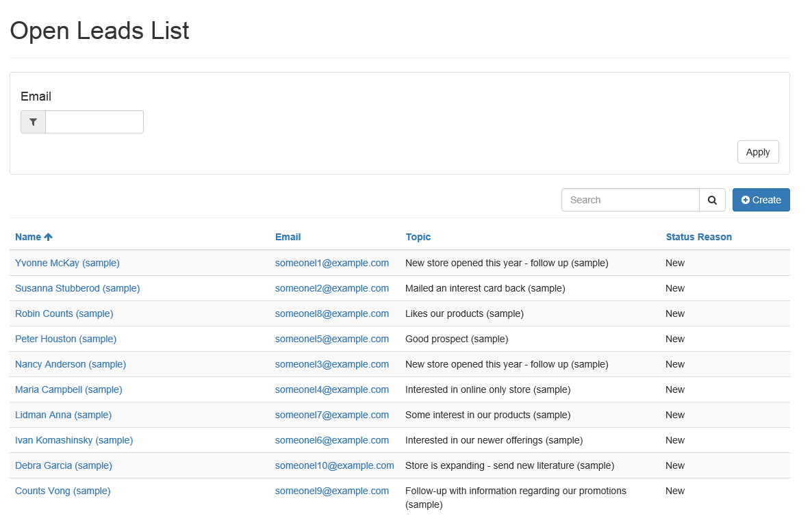The height and width of the screenshot is (527, 812).
Task: Focus the Search text box
Action: pyautogui.click(x=631, y=200)
